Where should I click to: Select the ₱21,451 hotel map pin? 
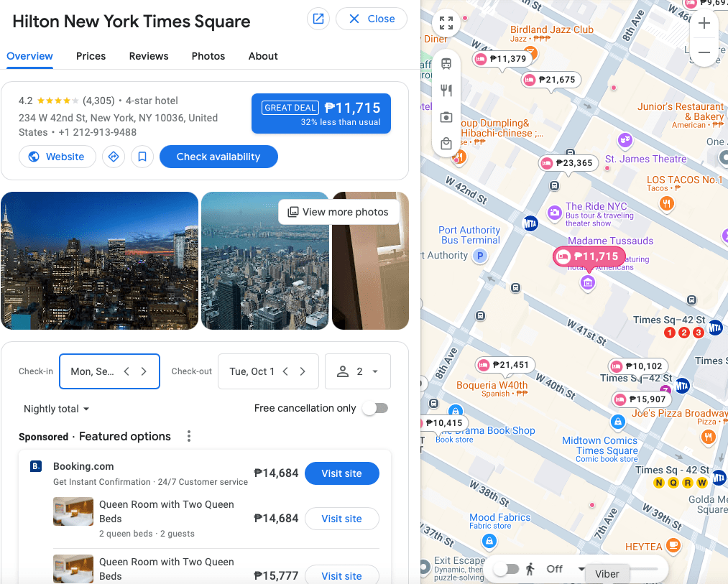point(504,365)
